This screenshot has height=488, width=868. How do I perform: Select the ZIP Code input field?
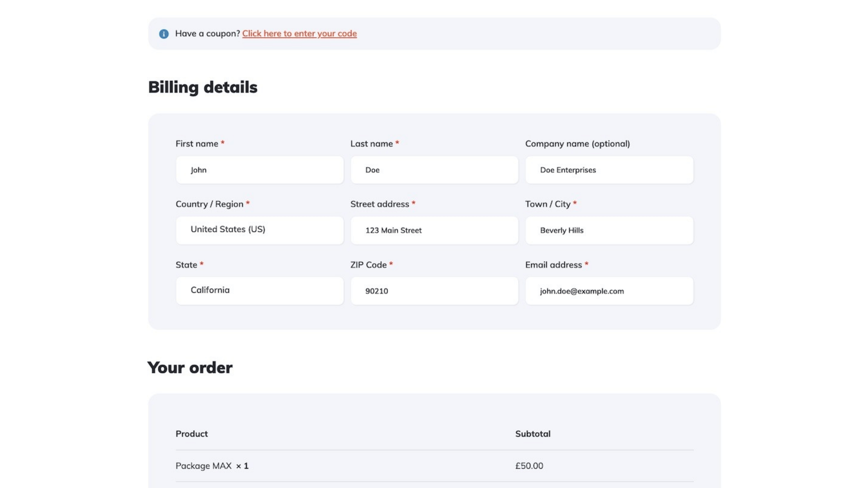[x=434, y=290]
